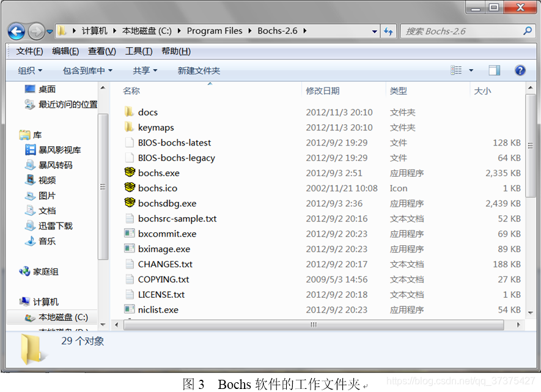Screen dimensions: 541x392
Task: Click the grey Forward arrow button
Action: pos(36,31)
